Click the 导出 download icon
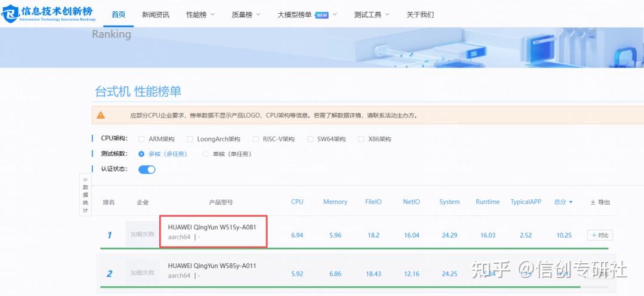 click(593, 202)
